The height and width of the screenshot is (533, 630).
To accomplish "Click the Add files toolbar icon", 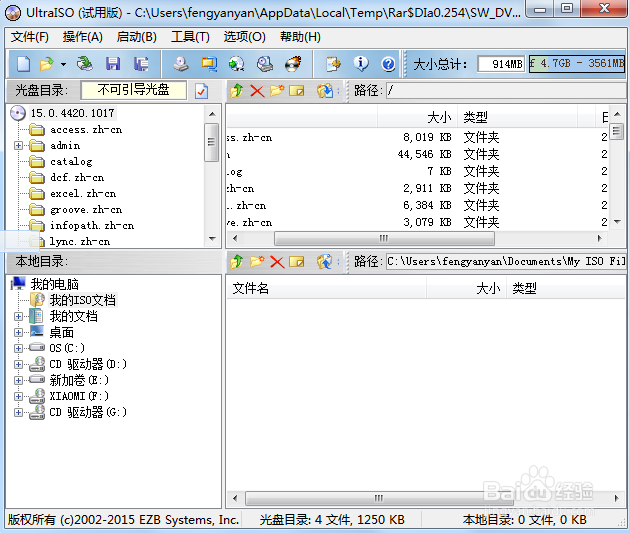I will coord(333,64).
